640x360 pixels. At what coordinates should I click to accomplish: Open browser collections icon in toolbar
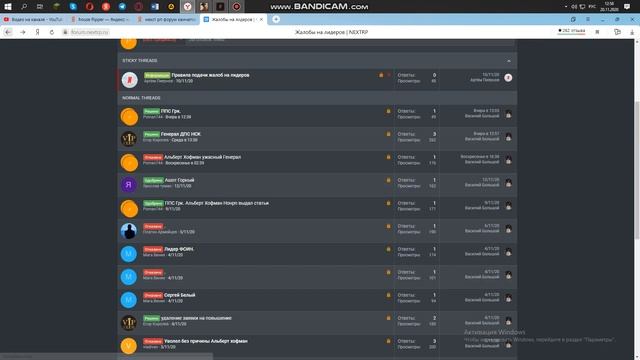tap(618, 32)
